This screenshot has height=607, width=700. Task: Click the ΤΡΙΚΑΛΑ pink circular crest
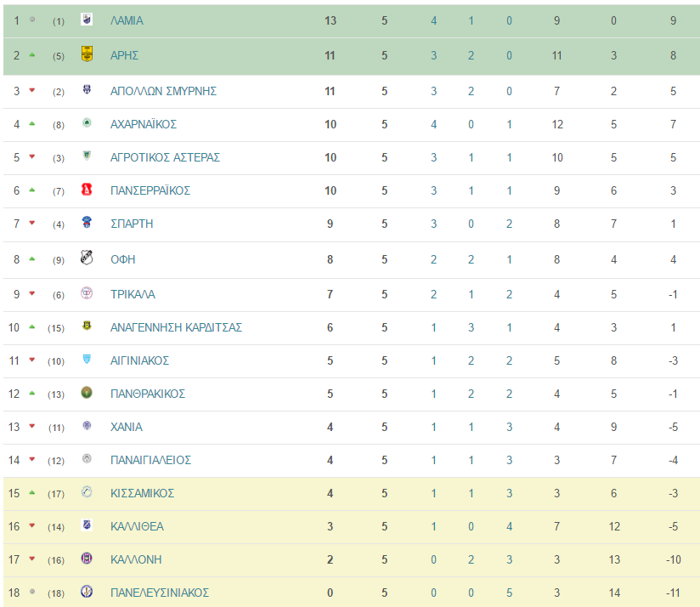click(87, 293)
